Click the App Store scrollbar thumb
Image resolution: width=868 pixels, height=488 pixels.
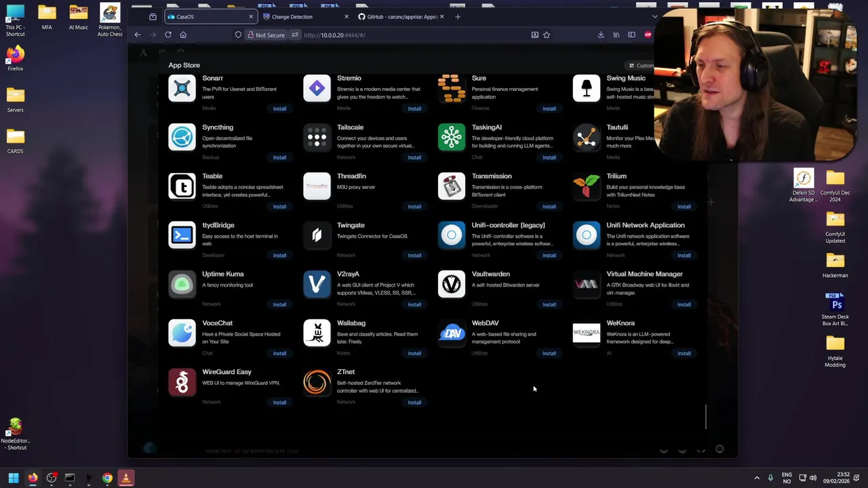pos(705,416)
